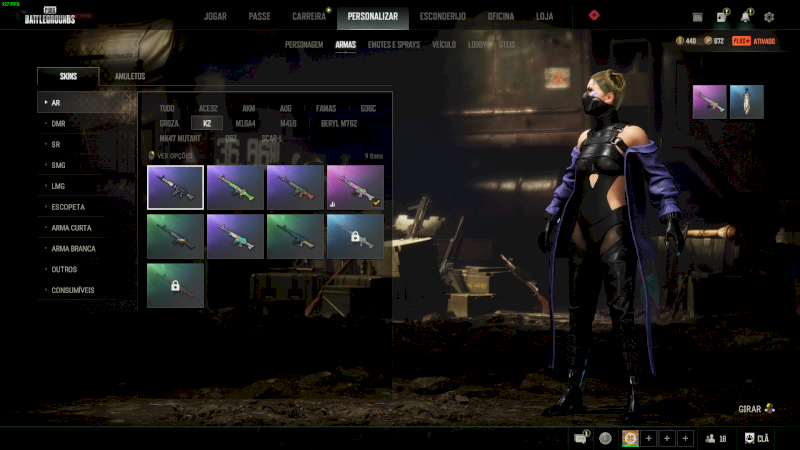The image size is (800, 450).
Task: Filter skins by AKM
Action: (x=248, y=108)
